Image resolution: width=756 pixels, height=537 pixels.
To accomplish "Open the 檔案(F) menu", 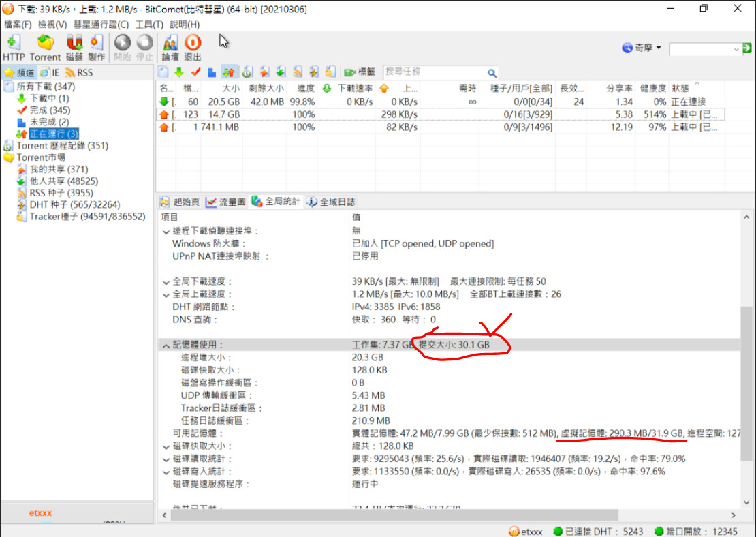I will [x=18, y=24].
